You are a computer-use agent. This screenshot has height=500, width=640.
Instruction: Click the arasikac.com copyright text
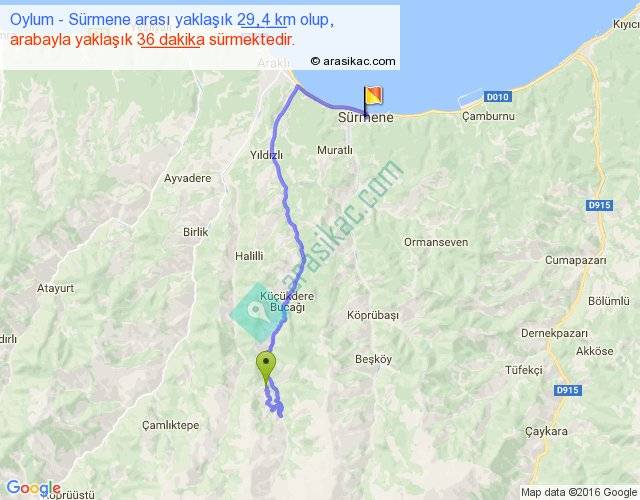353,61
